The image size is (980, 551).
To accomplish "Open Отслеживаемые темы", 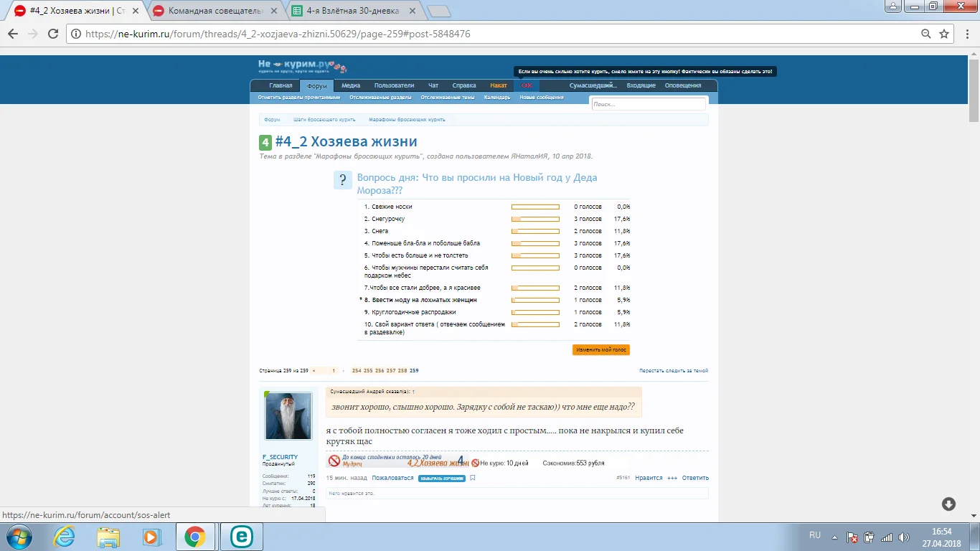I will (x=448, y=98).
